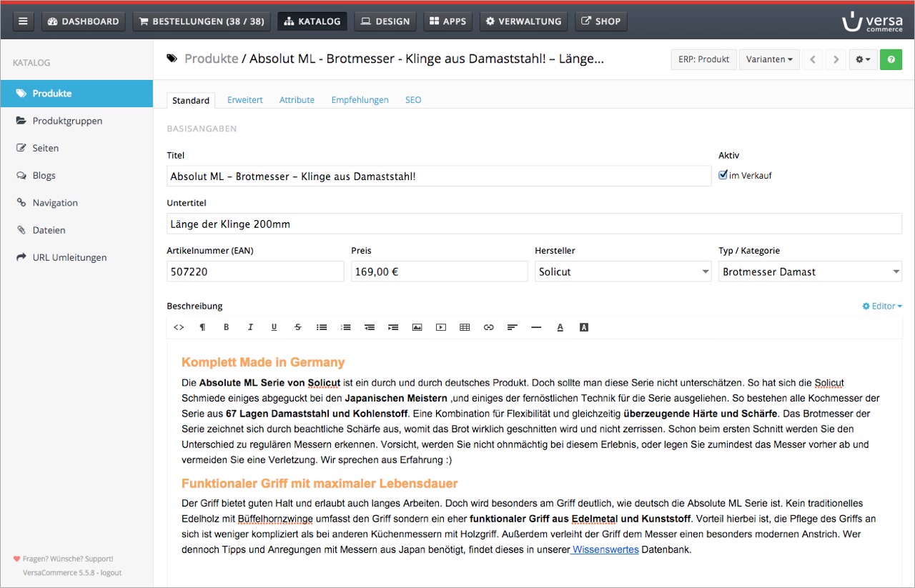Click the Fragen? Wünsche? Support! link
Image resolution: width=915 pixels, height=588 pixels.
point(68,559)
